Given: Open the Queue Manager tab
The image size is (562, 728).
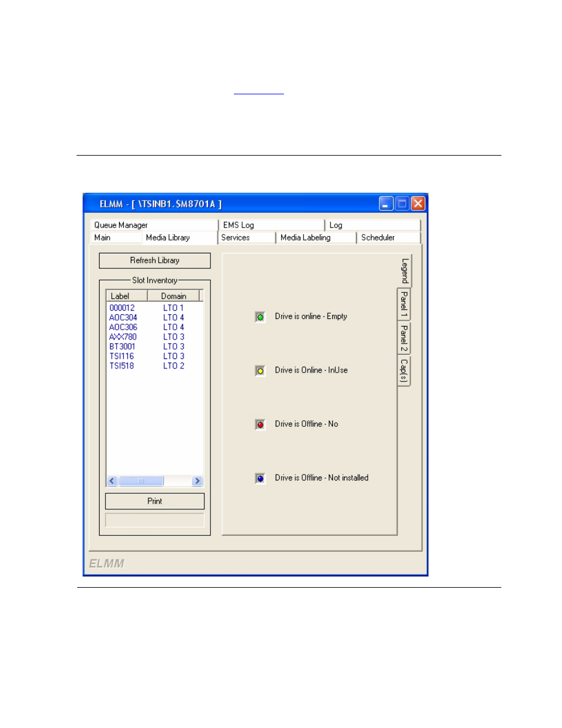Looking at the screenshot, I should click(154, 225).
